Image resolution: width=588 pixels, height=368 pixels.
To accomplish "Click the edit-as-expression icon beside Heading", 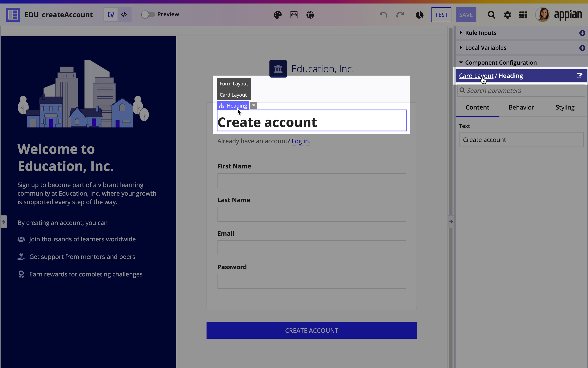I will point(579,76).
